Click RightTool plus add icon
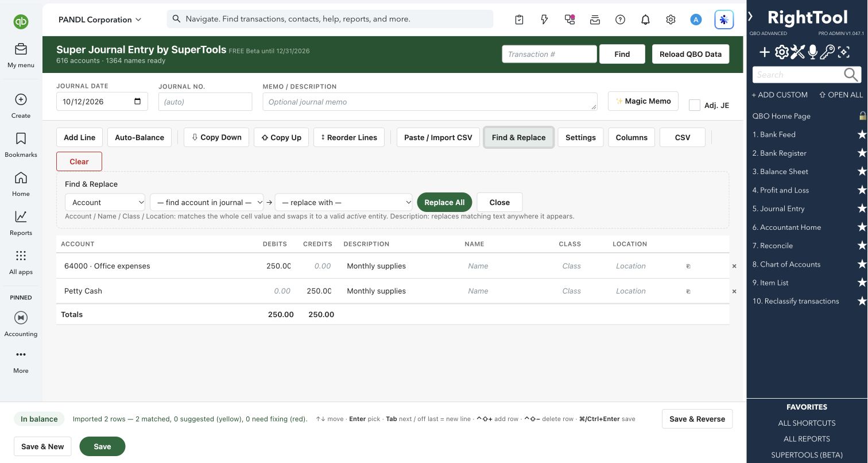Screen dimensions: 868x463 (x=765, y=53)
